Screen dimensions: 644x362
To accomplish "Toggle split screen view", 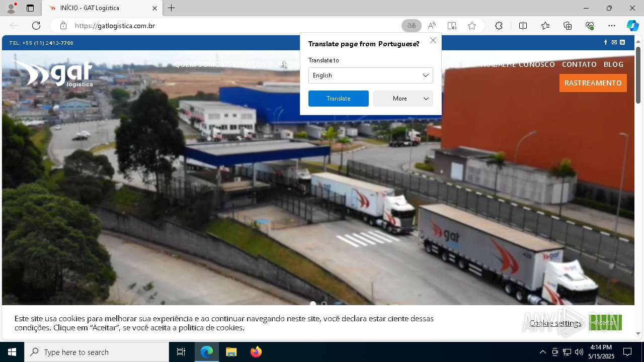I will pos(523,26).
